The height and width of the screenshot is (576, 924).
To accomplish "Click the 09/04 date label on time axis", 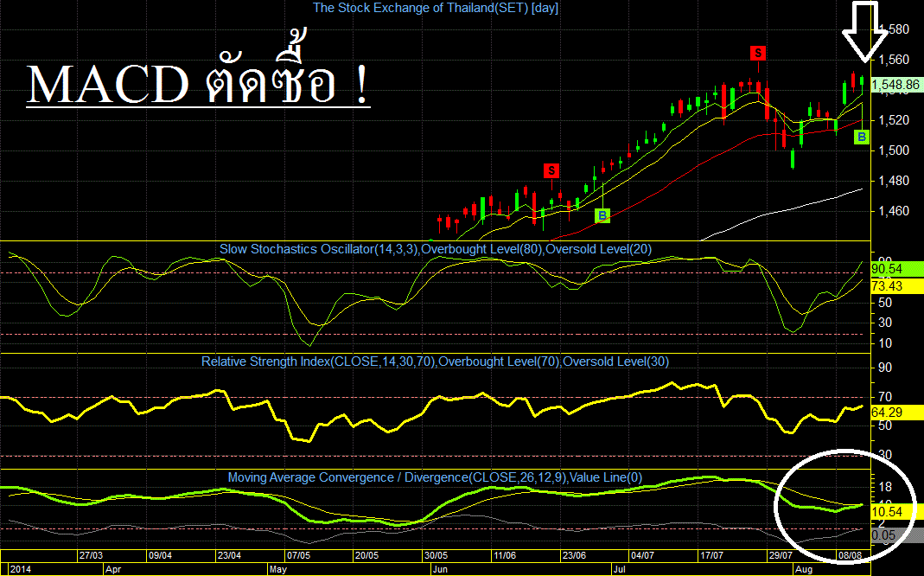I will tap(160, 555).
